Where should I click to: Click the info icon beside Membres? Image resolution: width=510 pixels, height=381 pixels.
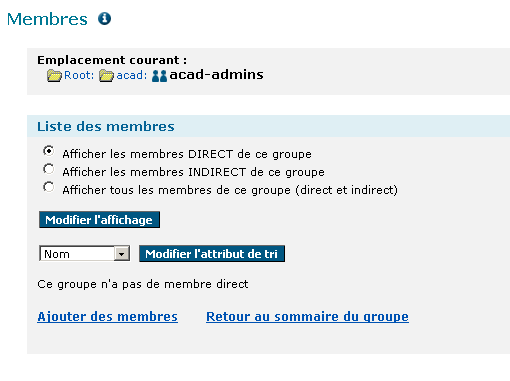pos(104,18)
